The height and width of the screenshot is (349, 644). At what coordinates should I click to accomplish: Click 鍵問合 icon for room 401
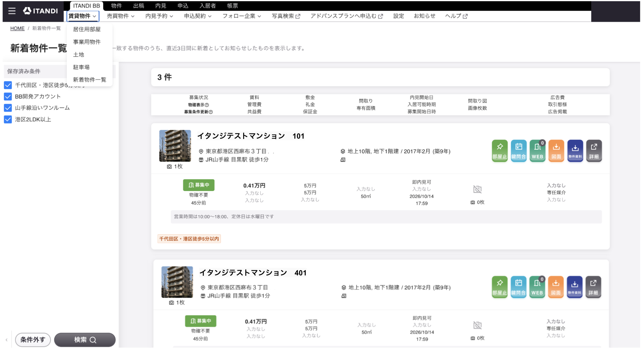point(518,287)
